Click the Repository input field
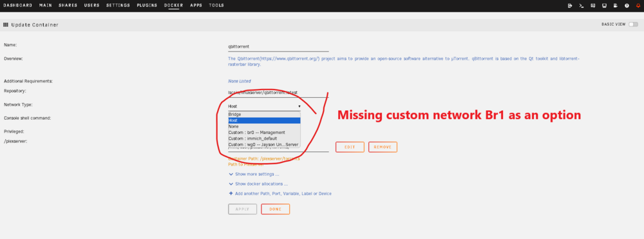This screenshot has width=644, height=239. click(x=278, y=93)
